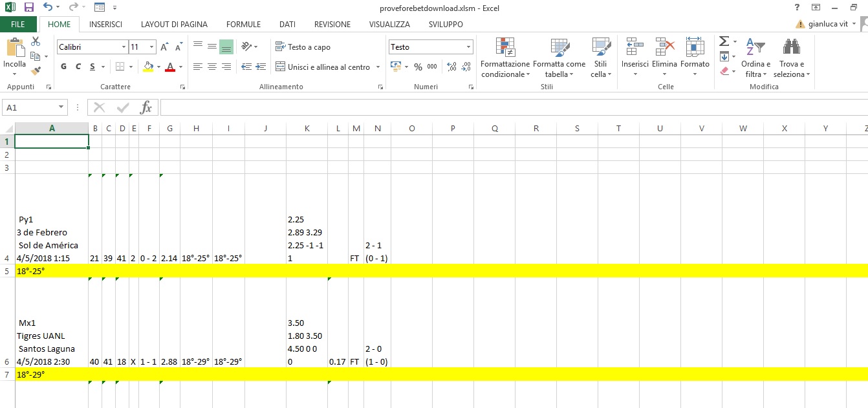Click the Clear eraser icon
Screen dimensions: 868x408
[x=724, y=71]
